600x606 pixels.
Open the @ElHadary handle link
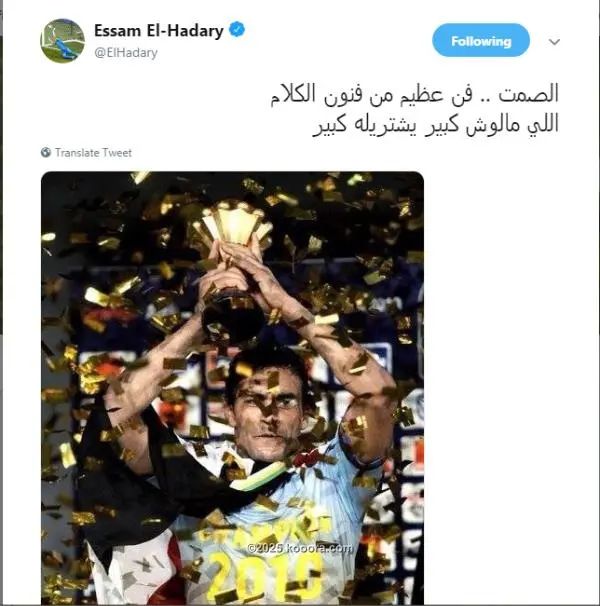[126, 53]
